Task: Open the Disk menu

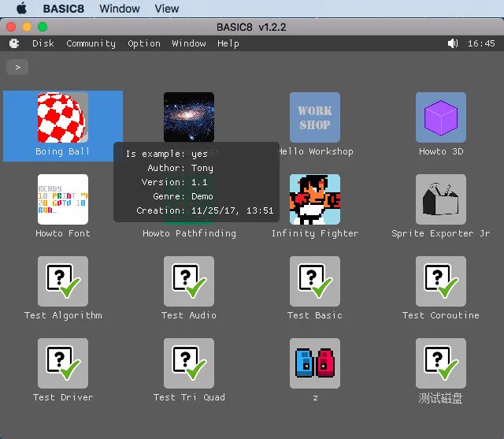Action: tap(43, 43)
